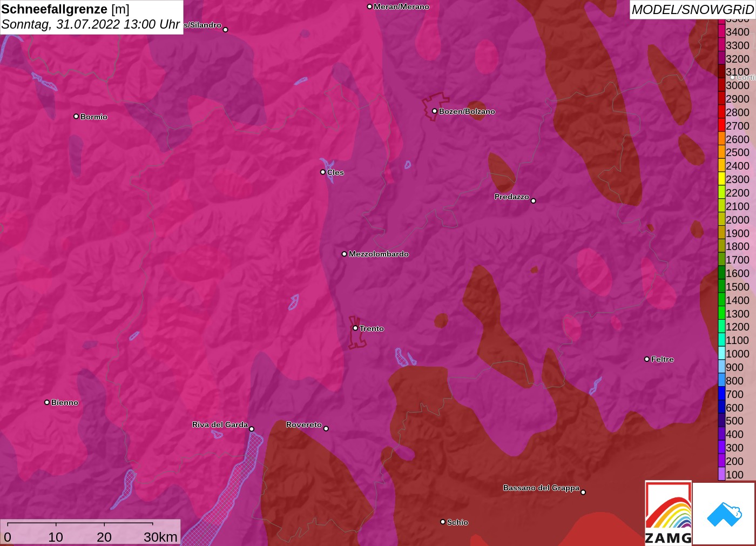Select the Riva del Garda label

(220, 424)
